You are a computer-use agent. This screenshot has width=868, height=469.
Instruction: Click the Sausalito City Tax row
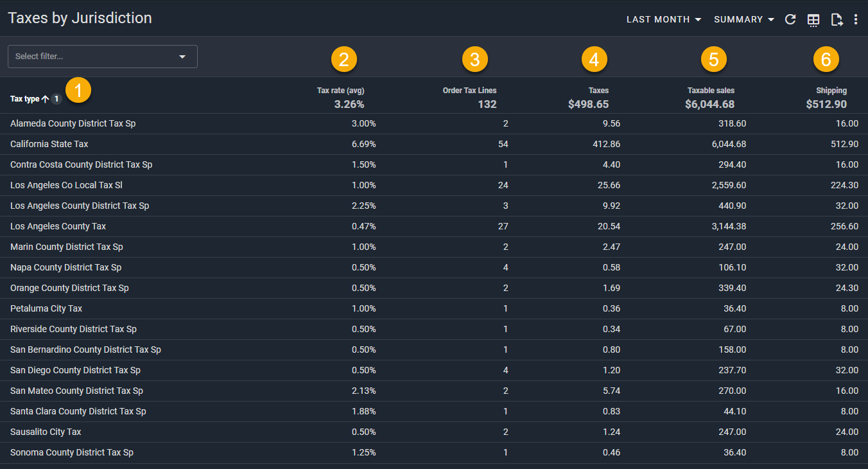(x=46, y=432)
